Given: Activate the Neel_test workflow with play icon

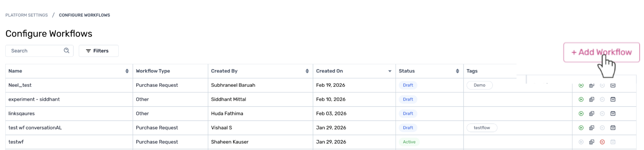Looking at the screenshot, I should tap(581, 85).
